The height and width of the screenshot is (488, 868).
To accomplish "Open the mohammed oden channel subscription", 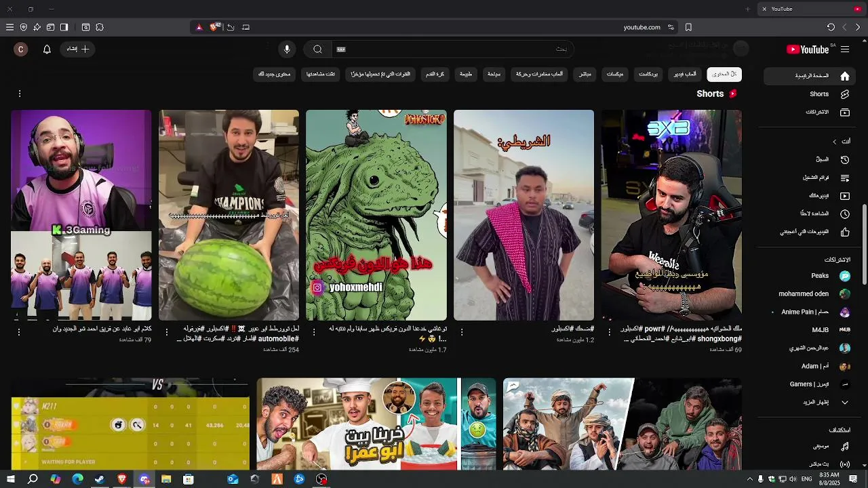I will click(x=808, y=294).
